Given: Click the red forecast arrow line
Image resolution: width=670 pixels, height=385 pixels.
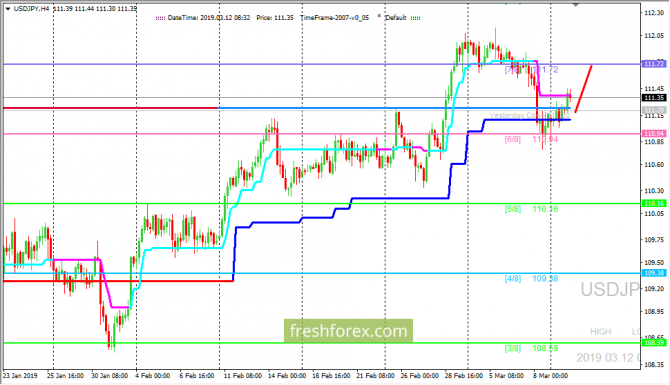Looking at the screenshot, I should [584, 89].
